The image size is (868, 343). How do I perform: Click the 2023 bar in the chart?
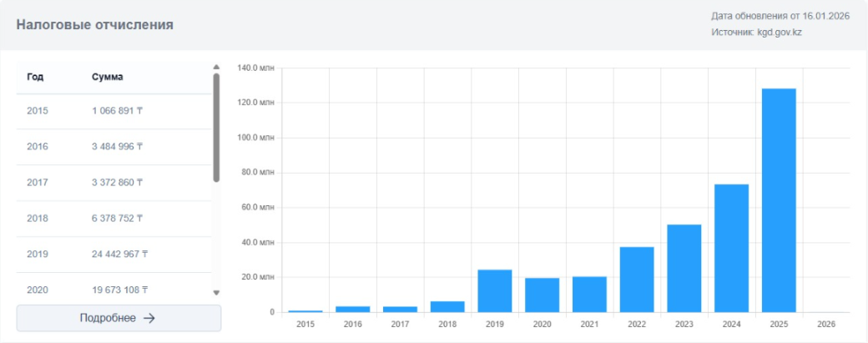coord(684,269)
